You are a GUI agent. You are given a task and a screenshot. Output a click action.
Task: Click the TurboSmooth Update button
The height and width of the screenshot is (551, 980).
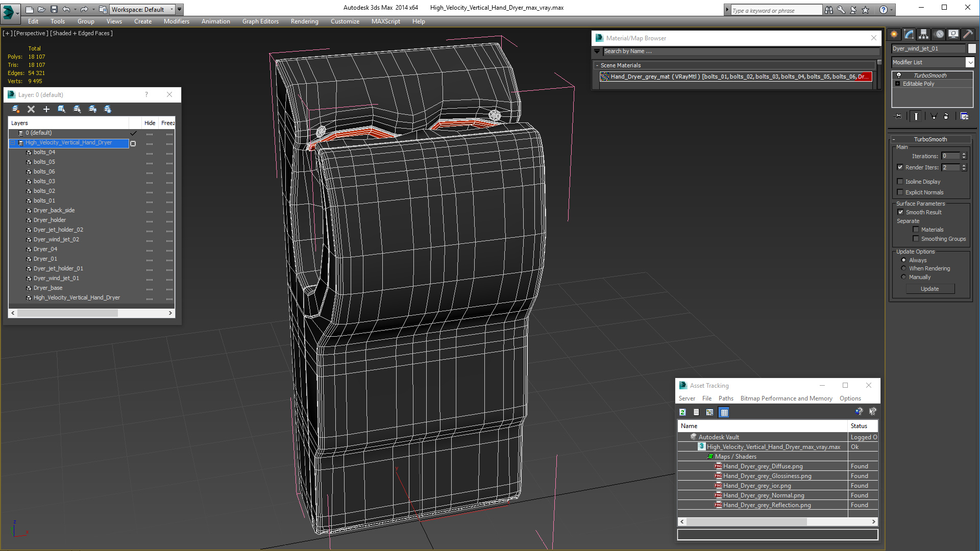(x=930, y=289)
